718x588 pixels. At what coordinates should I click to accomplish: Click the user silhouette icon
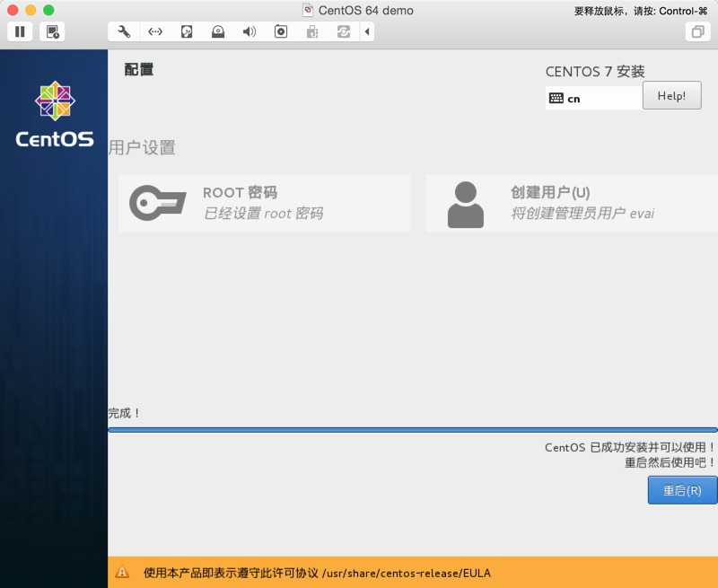(465, 205)
